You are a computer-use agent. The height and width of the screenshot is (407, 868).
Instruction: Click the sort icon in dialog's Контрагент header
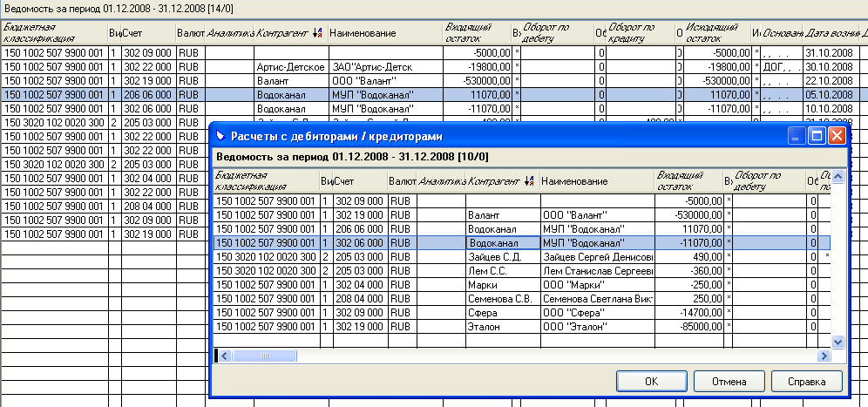click(x=528, y=180)
